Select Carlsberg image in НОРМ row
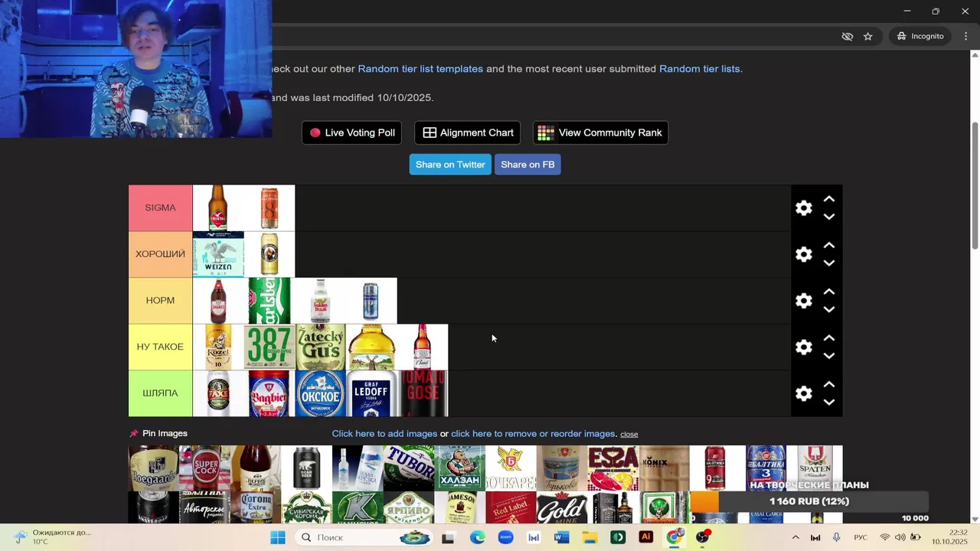 tap(269, 301)
